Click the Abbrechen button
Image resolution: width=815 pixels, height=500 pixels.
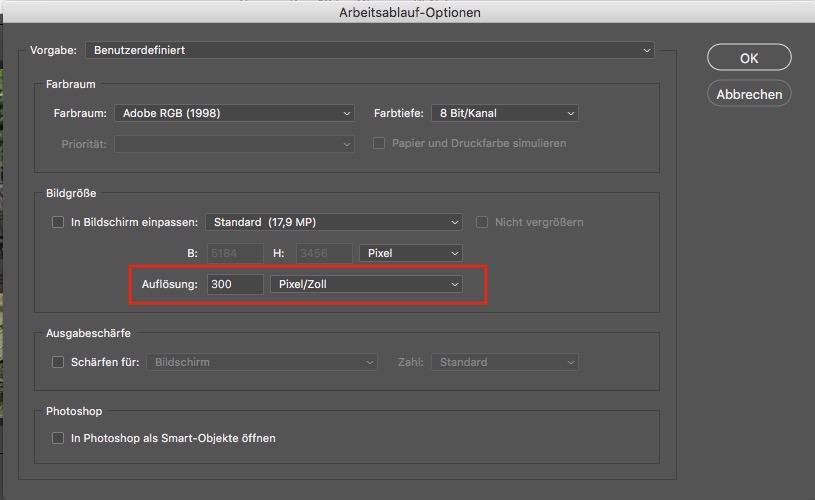coord(748,94)
